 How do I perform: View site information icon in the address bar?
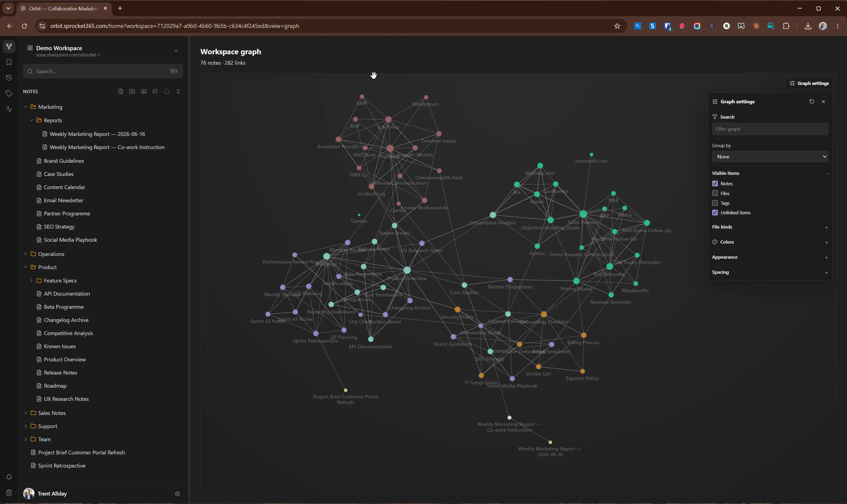42,26
